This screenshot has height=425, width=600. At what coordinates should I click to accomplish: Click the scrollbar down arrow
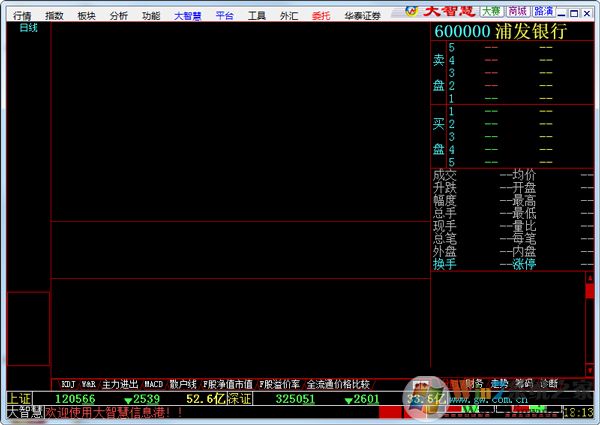click(x=590, y=370)
